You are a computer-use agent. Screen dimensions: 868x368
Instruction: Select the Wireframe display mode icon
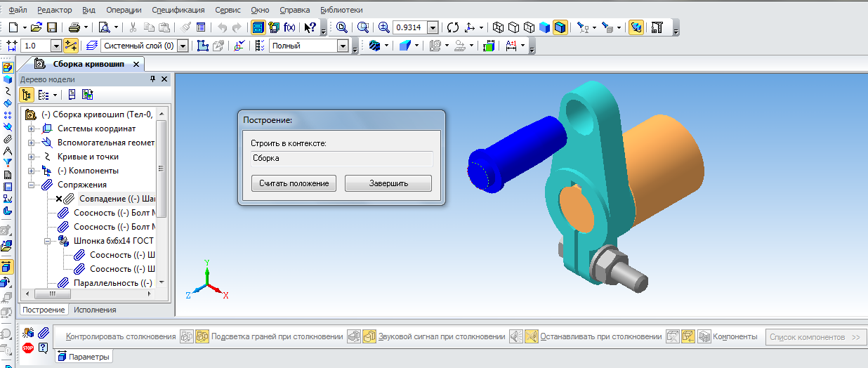pos(498,27)
